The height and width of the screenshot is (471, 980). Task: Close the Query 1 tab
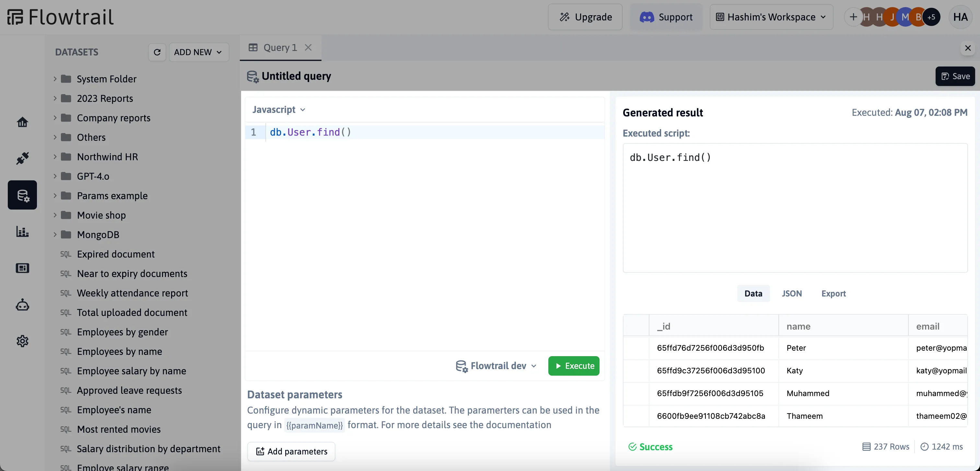point(308,48)
